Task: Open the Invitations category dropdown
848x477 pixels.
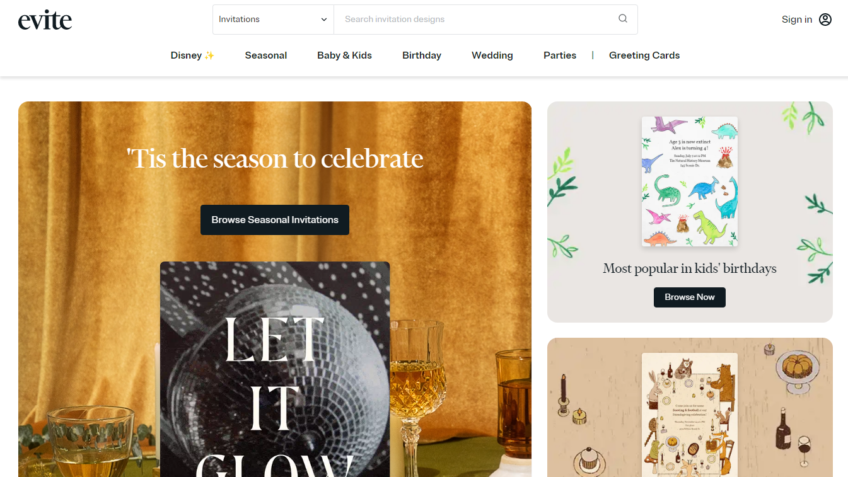Action: (273, 19)
